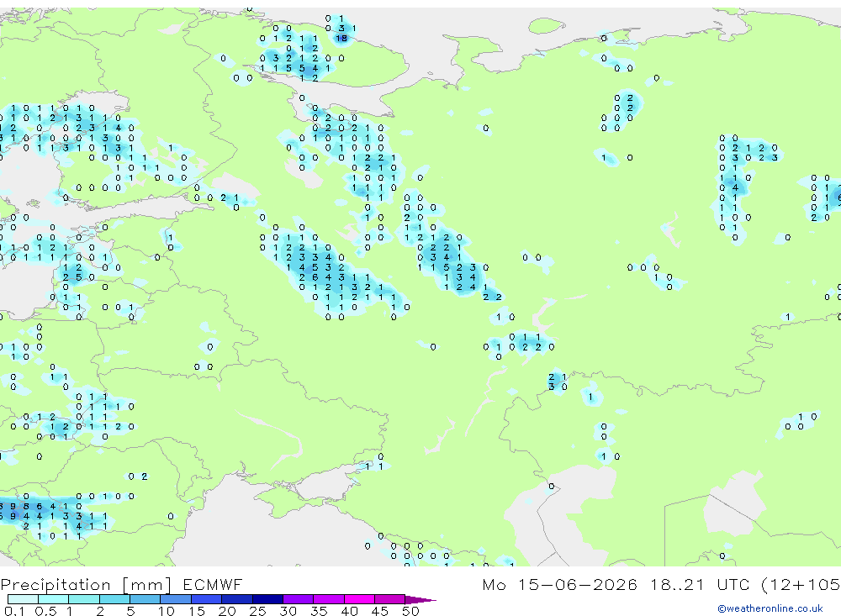Screen dimensions: 841x616
Task: Click the '18' precipitation value on the map
Action: pyautogui.click(x=341, y=38)
